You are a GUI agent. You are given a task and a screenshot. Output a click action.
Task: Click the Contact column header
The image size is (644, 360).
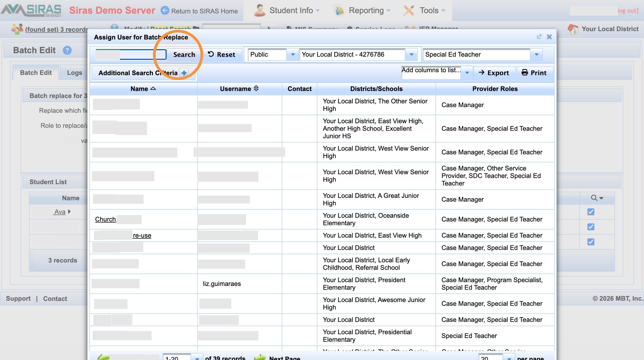click(x=299, y=89)
